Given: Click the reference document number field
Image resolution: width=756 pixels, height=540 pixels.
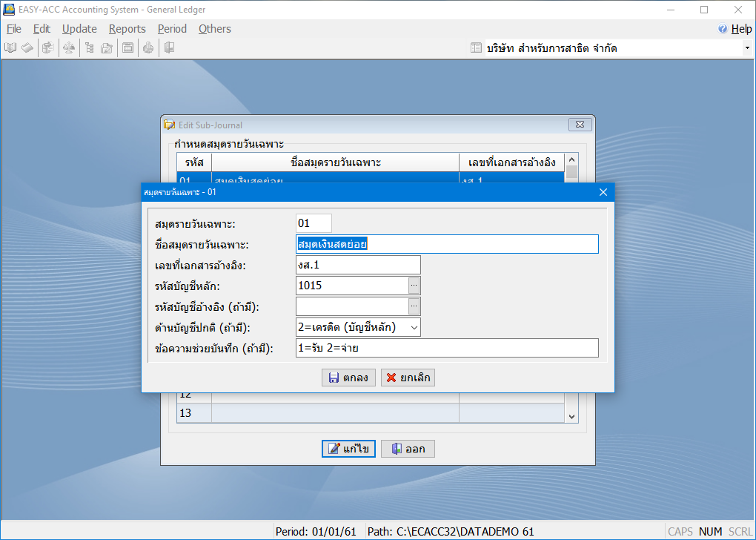Looking at the screenshot, I should (357, 265).
